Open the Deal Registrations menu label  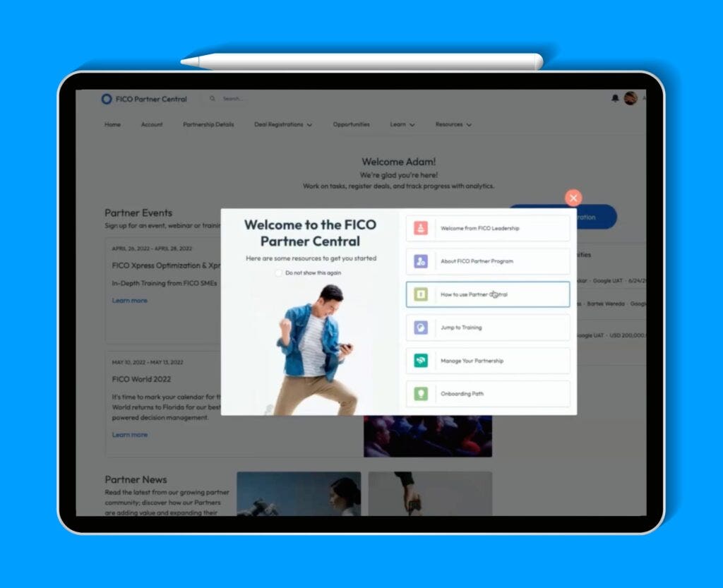(x=278, y=124)
